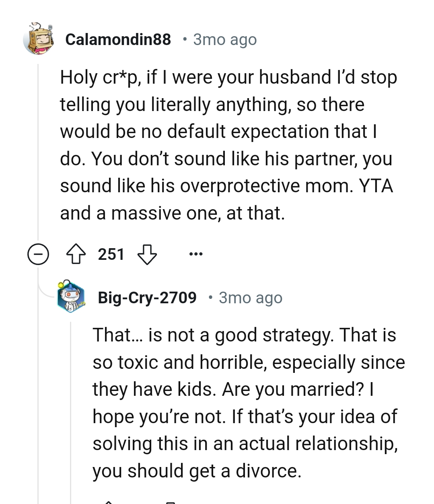
Task: Select the 3mo ago timestamp on Big-Cry-2709's reply
Action: tap(250, 298)
